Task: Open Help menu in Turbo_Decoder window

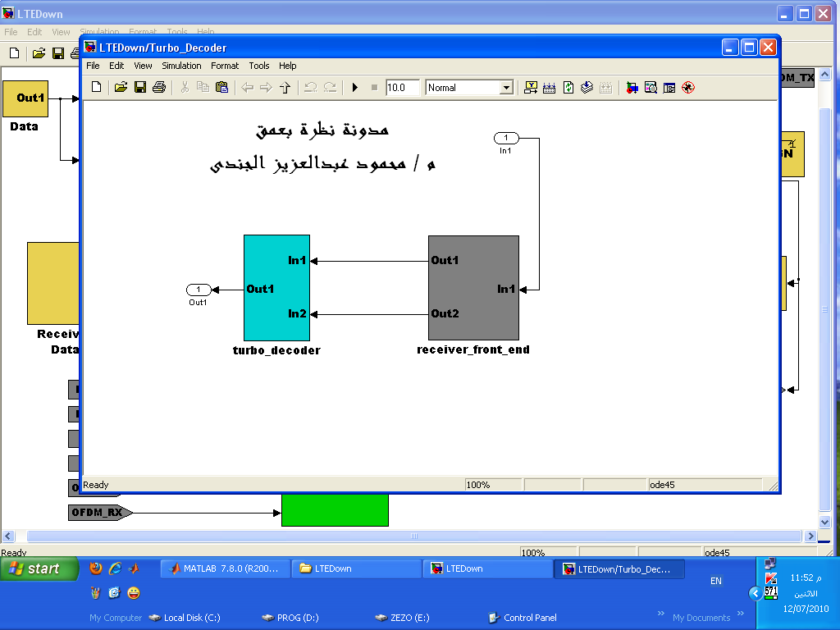Action: (287, 66)
